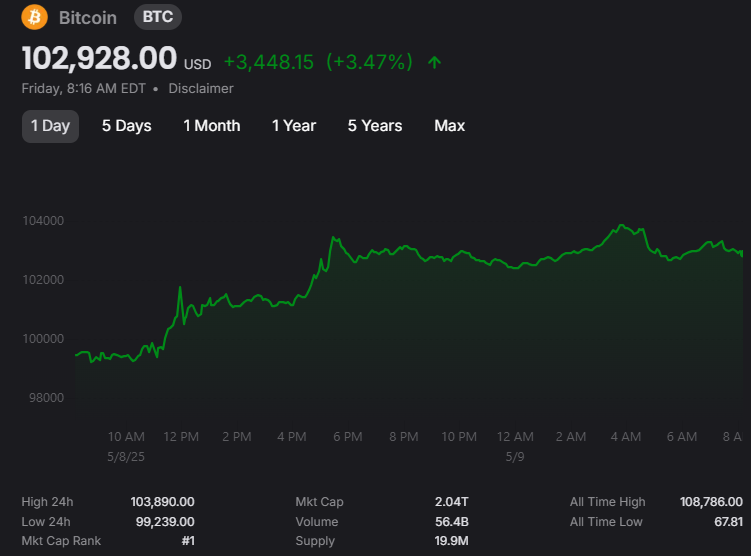The height and width of the screenshot is (556, 751).
Task: Click the 4 PM x-axis label
Action: pyautogui.click(x=292, y=437)
